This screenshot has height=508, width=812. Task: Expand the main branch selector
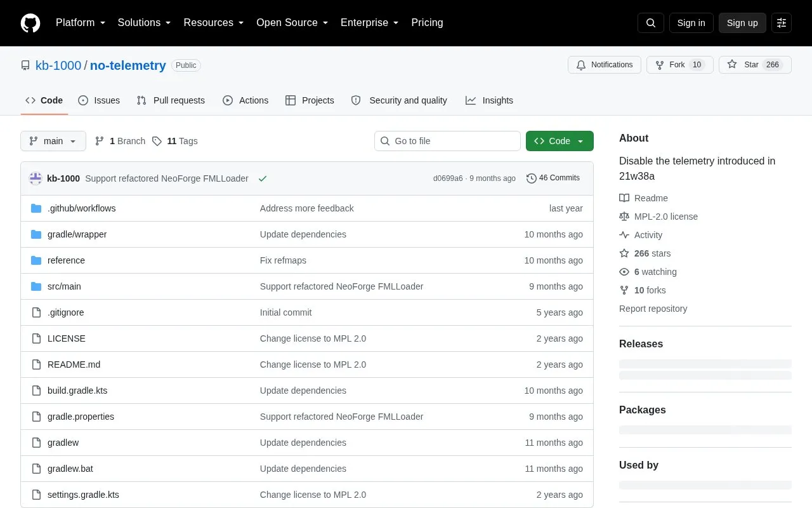coord(53,141)
